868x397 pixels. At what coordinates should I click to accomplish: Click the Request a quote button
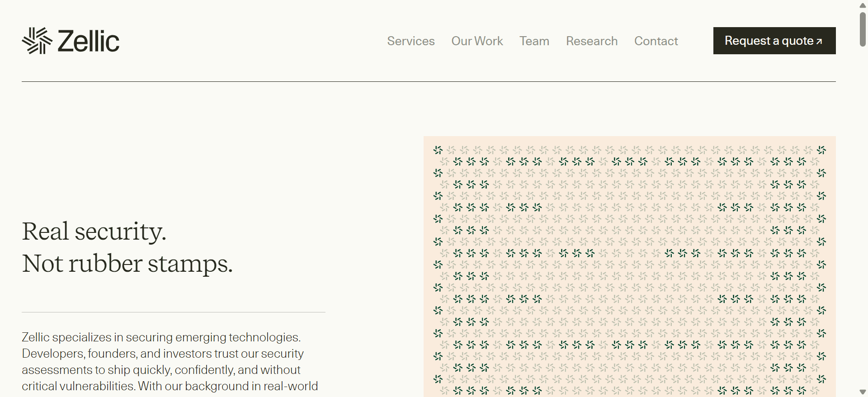[x=774, y=41]
